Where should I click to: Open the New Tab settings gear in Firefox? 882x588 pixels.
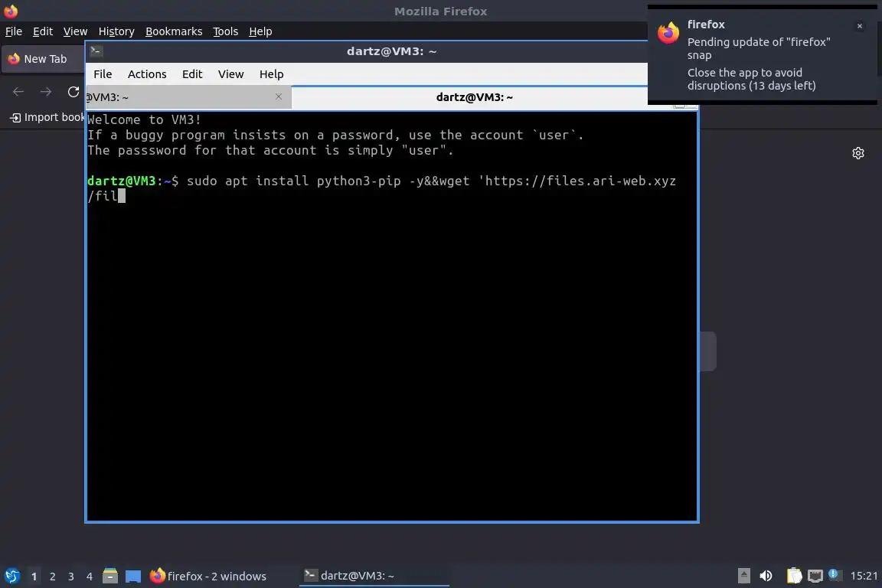pyautogui.click(x=857, y=153)
